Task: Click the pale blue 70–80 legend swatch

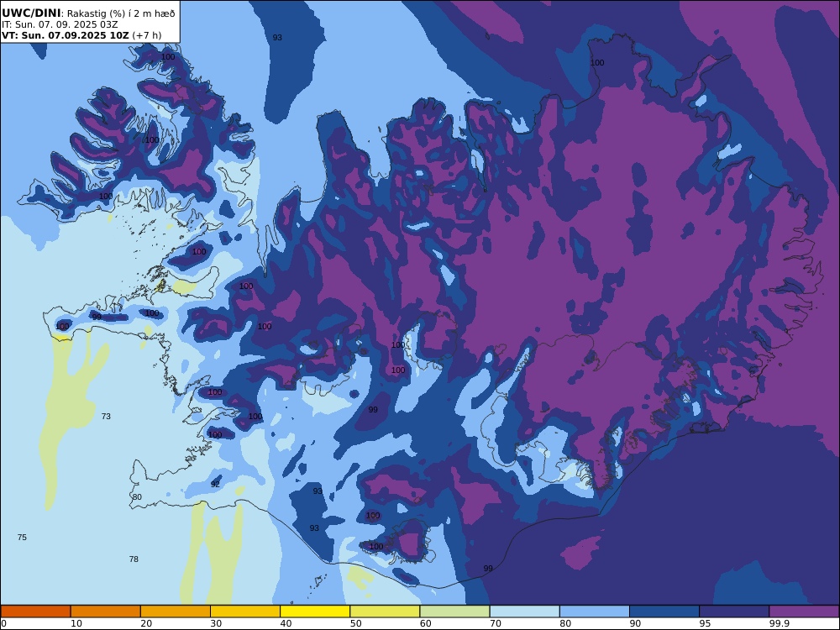Action: [x=524, y=612]
